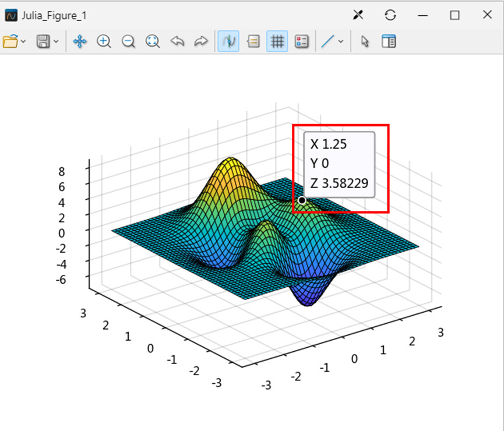Activate the Zoom In tool

pos(104,41)
